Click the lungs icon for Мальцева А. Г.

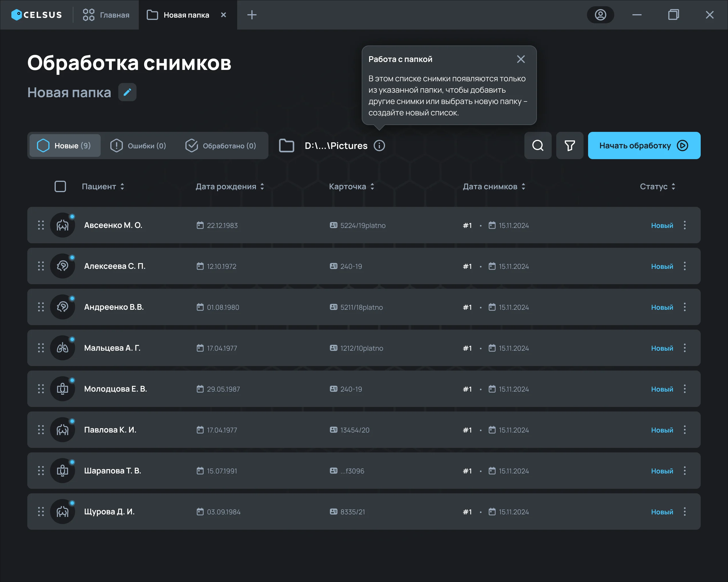(63, 348)
